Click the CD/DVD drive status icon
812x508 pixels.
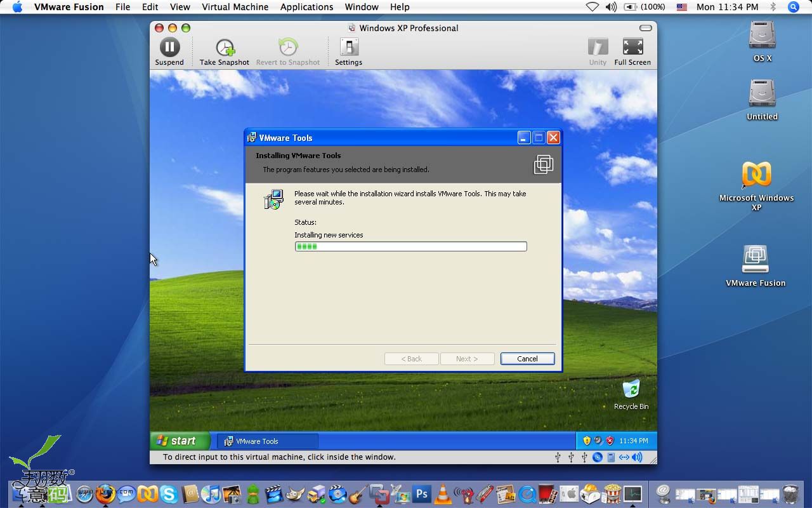point(598,457)
